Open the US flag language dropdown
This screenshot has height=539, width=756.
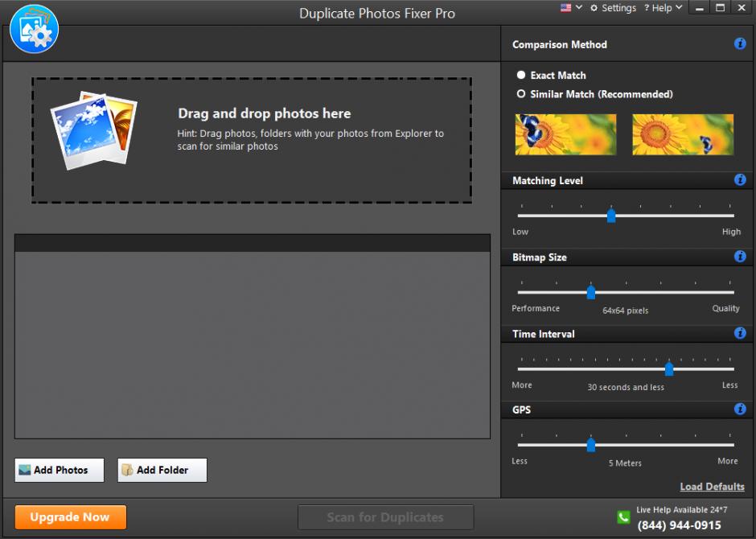pyautogui.click(x=571, y=8)
